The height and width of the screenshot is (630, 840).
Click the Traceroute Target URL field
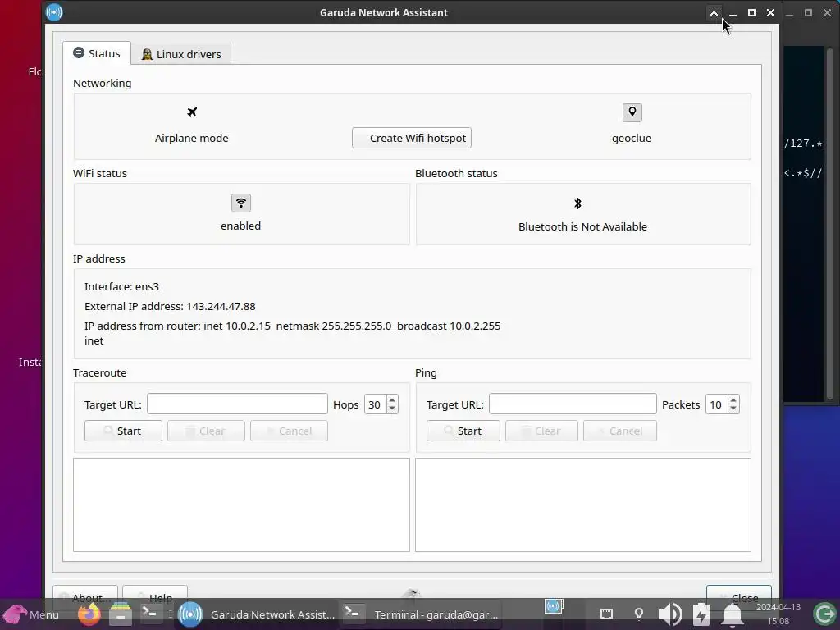pyautogui.click(x=237, y=404)
